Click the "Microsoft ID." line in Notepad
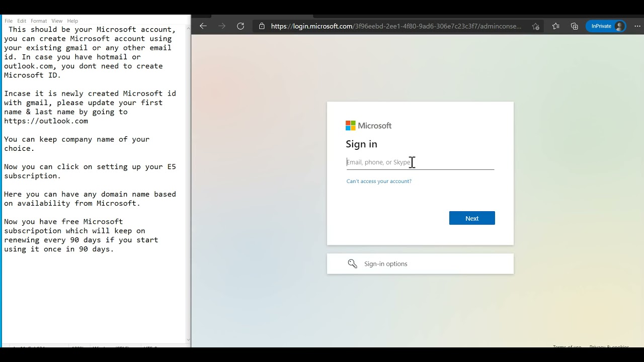Screen dimensions: 644x362 tap(32, 75)
